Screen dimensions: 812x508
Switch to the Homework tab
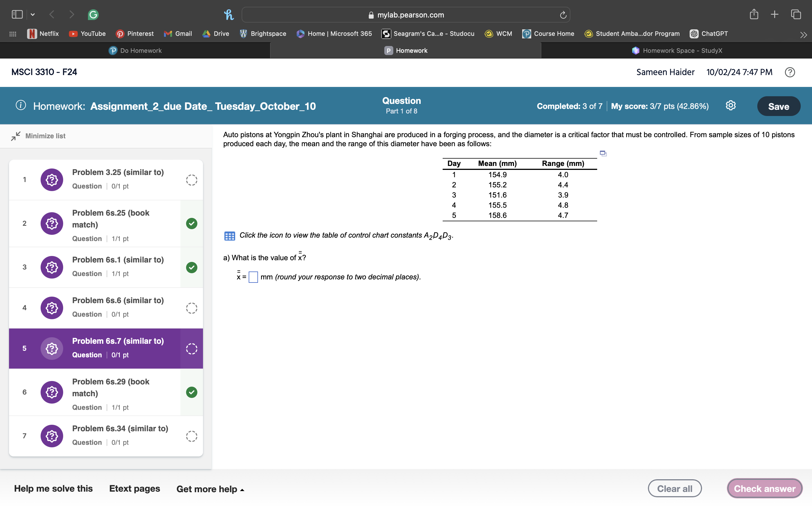[406, 51]
